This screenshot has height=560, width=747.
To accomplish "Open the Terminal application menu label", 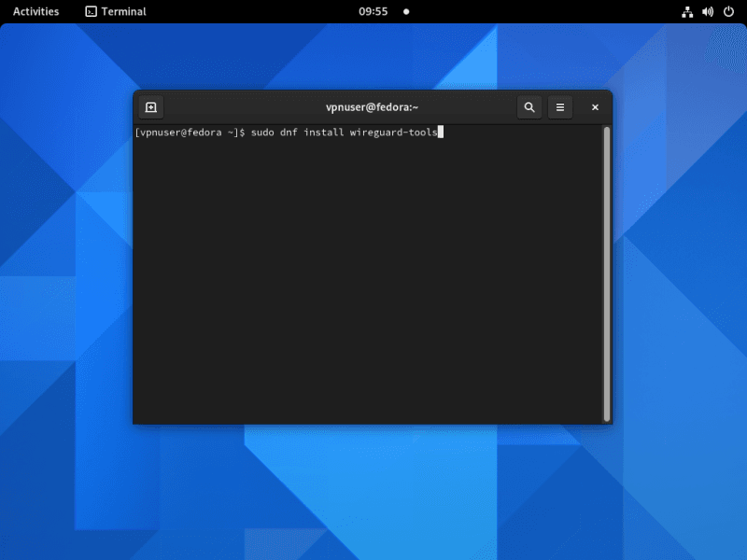I will (x=123, y=12).
